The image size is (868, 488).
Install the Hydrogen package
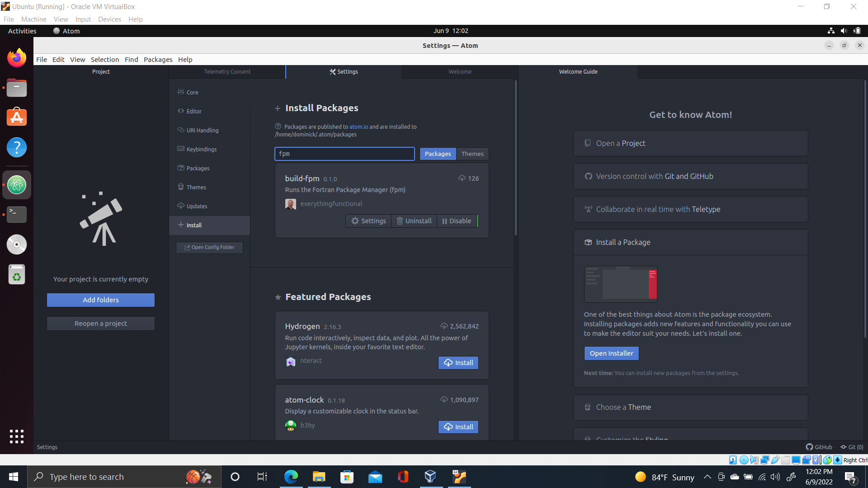(458, 363)
